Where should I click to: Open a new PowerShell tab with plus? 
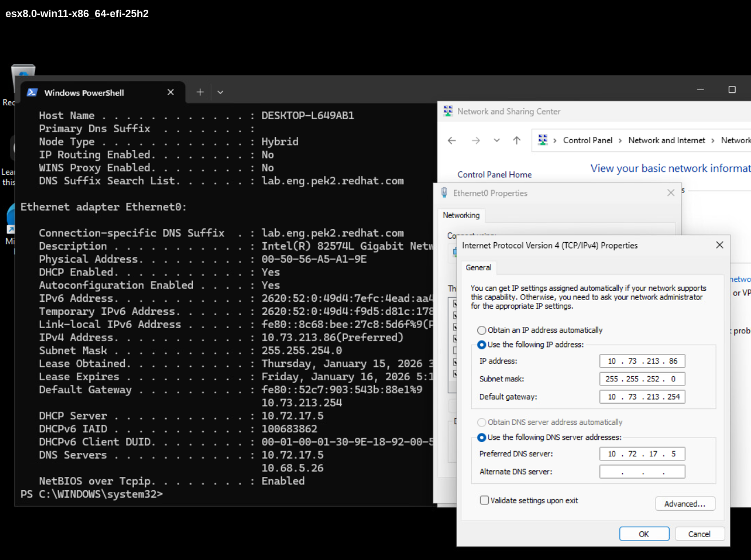tap(200, 92)
